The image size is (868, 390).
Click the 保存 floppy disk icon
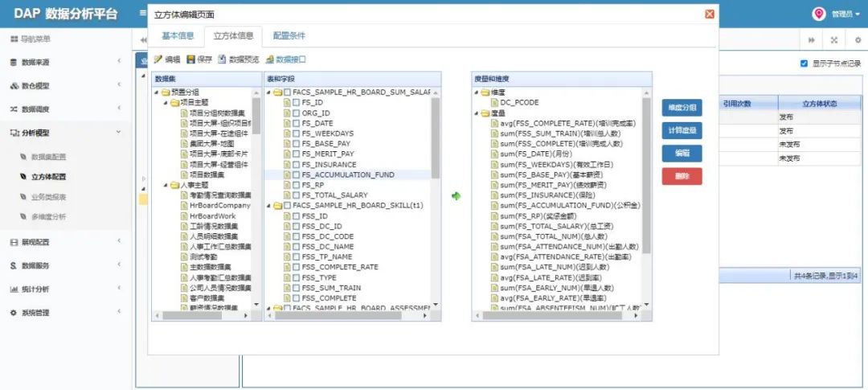tap(191, 60)
